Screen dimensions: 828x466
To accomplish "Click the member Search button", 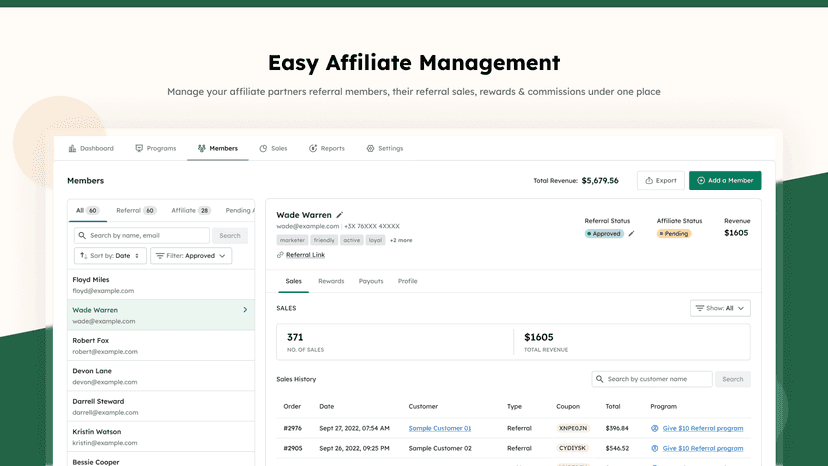I will point(230,236).
